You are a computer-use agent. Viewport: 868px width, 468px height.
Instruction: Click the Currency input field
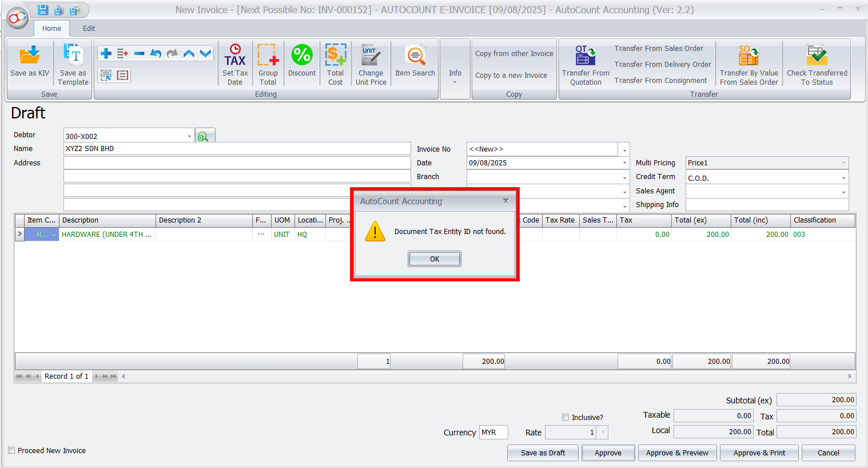(x=493, y=433)
